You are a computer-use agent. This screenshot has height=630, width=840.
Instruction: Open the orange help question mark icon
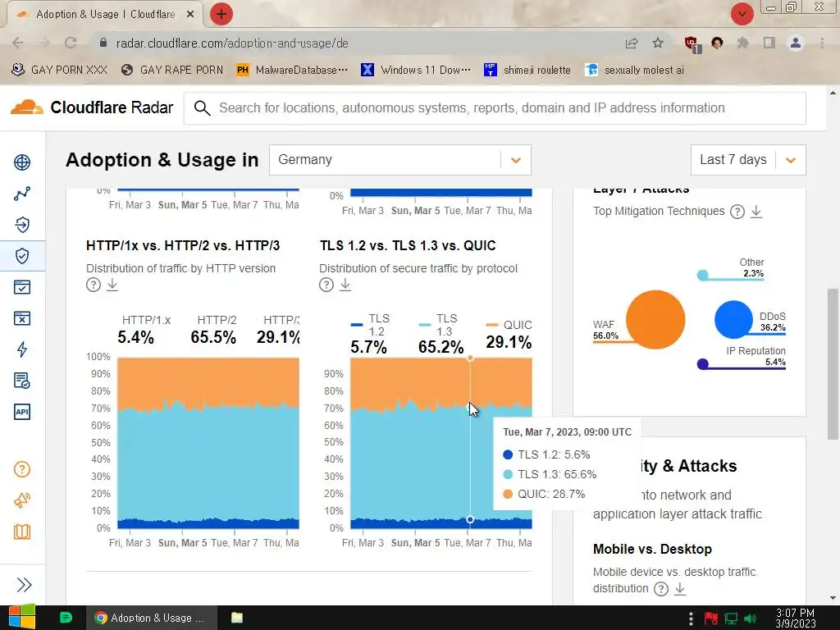pos(22,469)
